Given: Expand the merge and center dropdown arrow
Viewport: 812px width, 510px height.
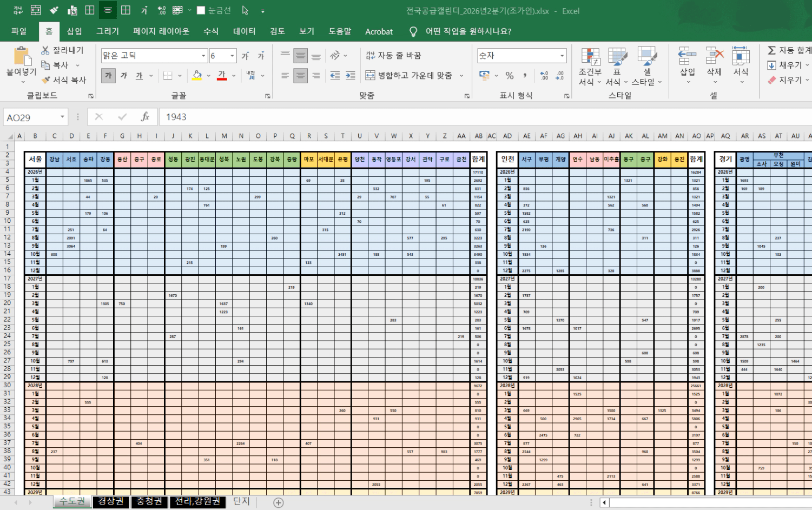Looking at the screenshot, I should [461, 76].
